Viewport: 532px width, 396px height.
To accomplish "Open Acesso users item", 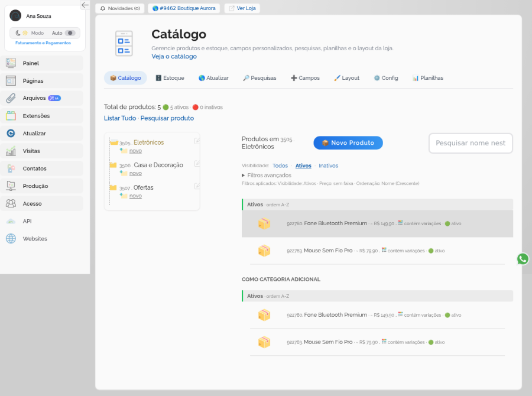I will point(42,203).
